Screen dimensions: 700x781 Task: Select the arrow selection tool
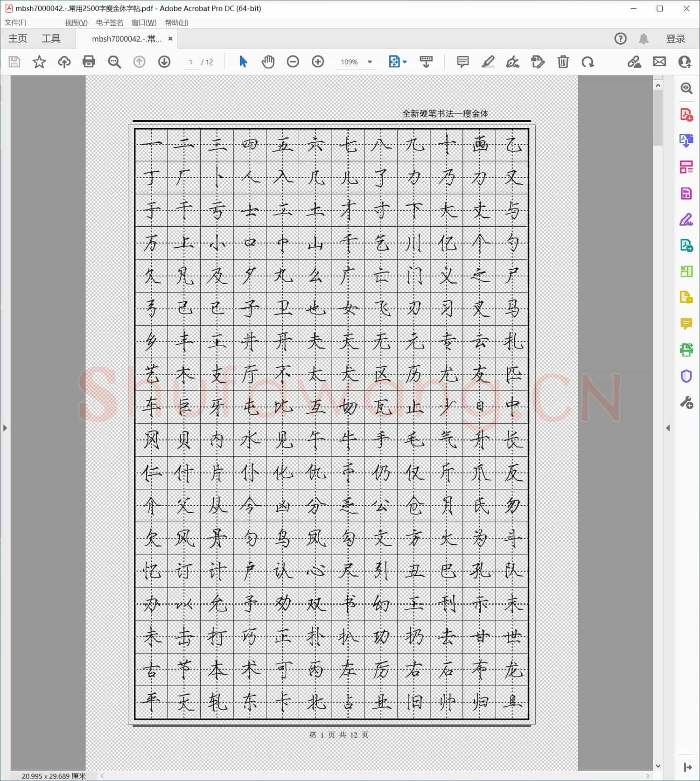point(243,62)
